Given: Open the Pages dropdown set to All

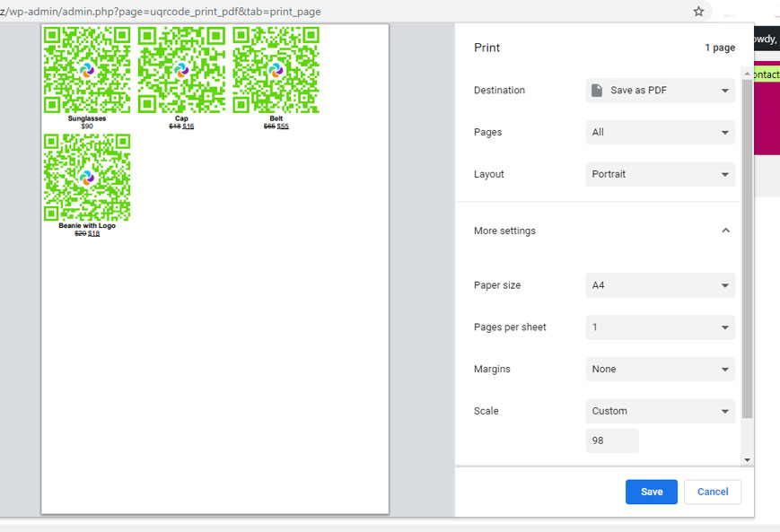Looking at the screenshot, I should coord(660,132).
